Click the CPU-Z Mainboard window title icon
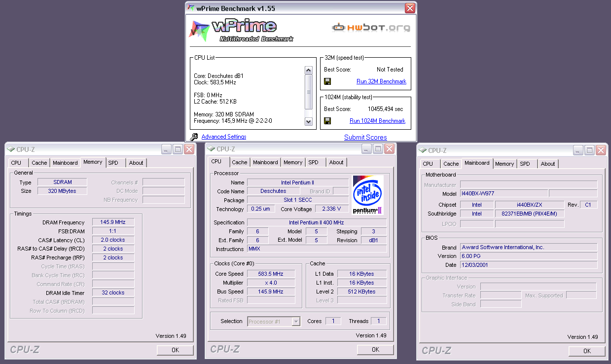Viewport: 611px width, 364px height. [423, 150]
